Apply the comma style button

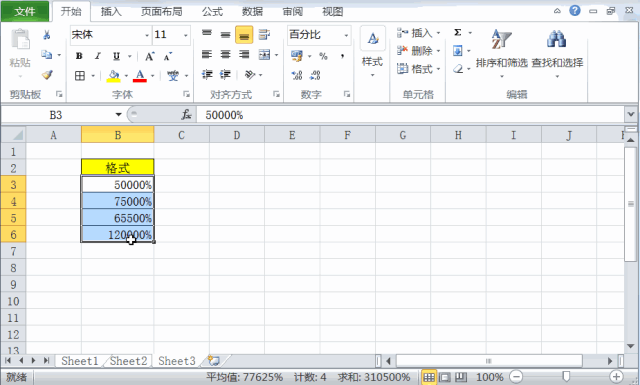(x=342, y=56)
